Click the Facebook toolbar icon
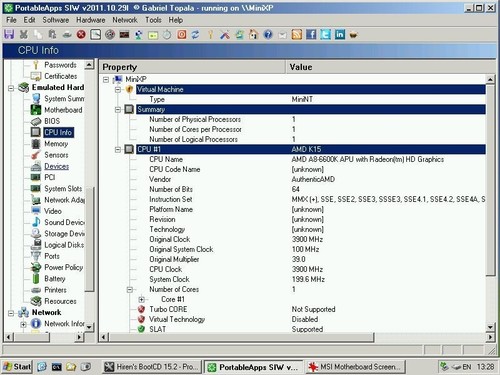 pyautogui.click(x=311, y=34)
